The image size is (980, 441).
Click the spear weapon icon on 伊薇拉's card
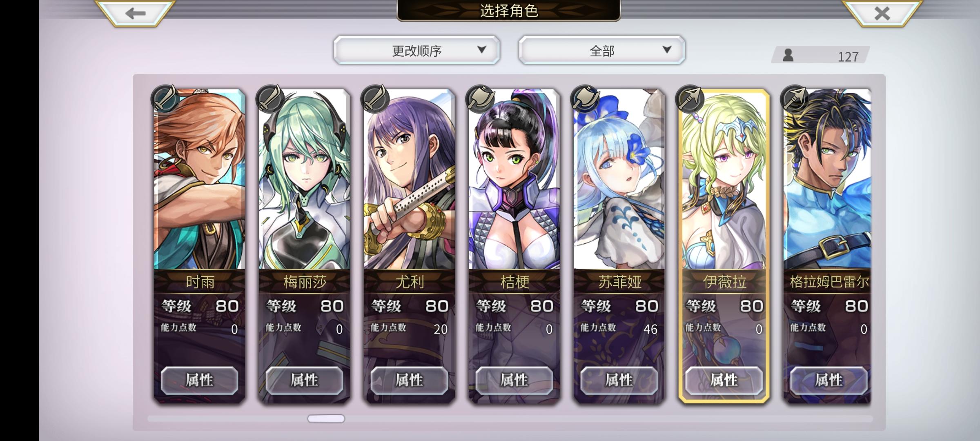click(690, 99)
